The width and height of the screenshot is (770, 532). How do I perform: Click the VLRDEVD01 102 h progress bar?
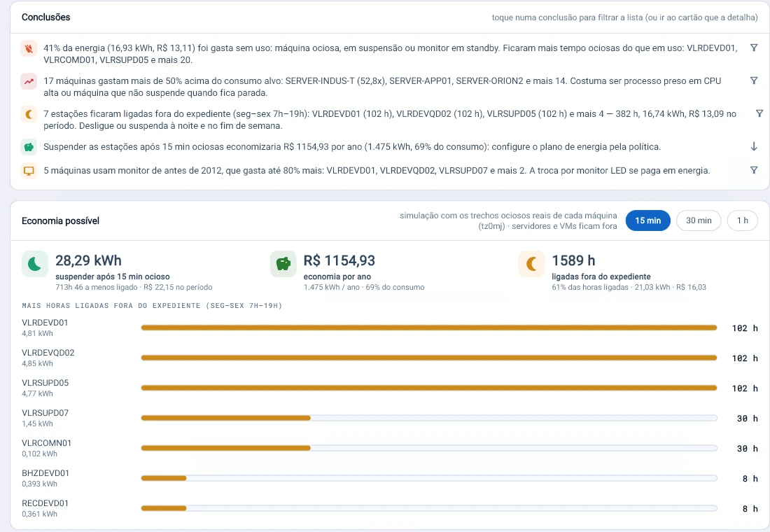(428, 328)
